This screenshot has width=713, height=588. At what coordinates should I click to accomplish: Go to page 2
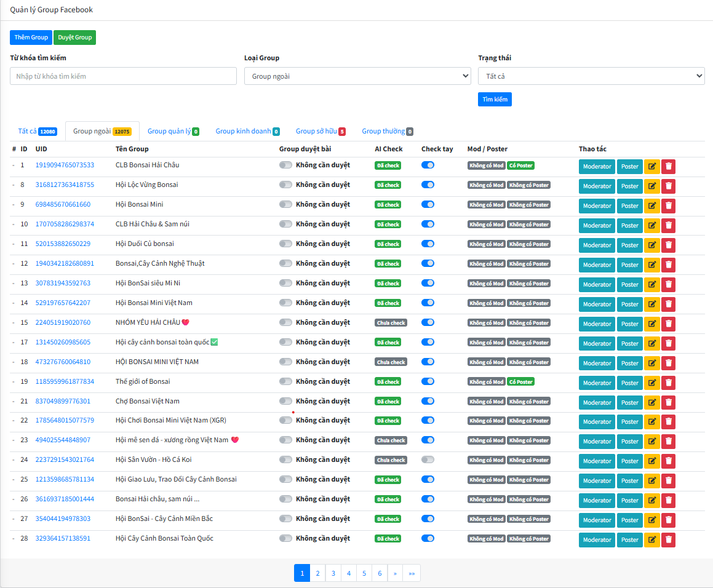pyautogui.click(x=317, y=573)
